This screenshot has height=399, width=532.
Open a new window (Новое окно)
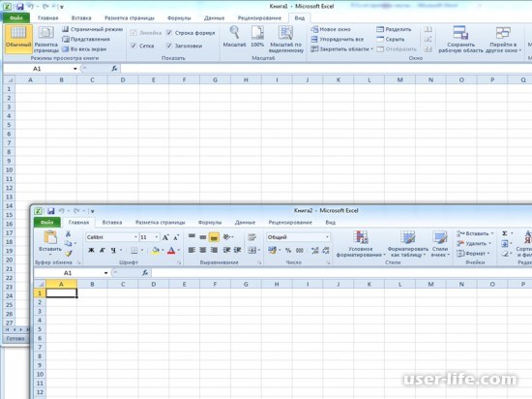tap(331, 29)
